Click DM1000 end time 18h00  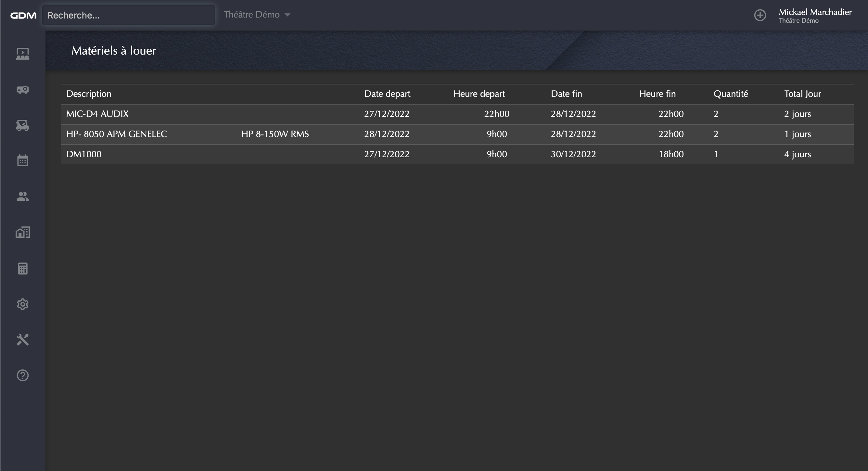(671, 154)
